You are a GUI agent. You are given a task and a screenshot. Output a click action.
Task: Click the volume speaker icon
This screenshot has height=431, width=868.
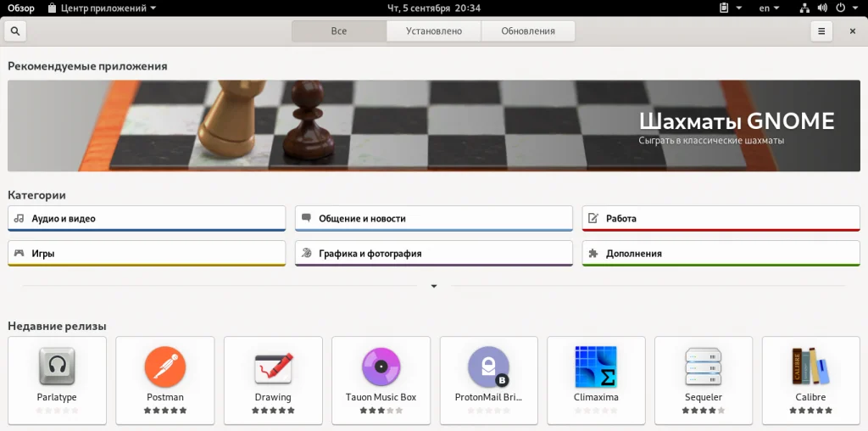click(x=822, y=8)
